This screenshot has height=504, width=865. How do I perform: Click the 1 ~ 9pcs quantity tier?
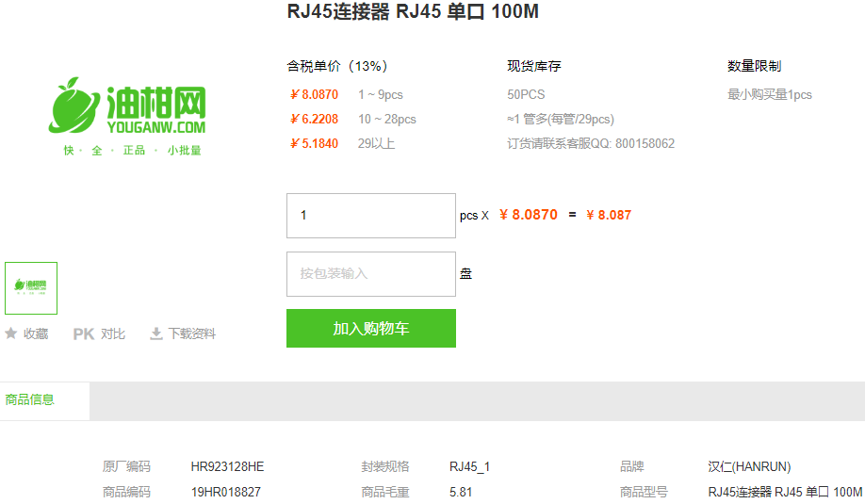click(x=380, y=94)
